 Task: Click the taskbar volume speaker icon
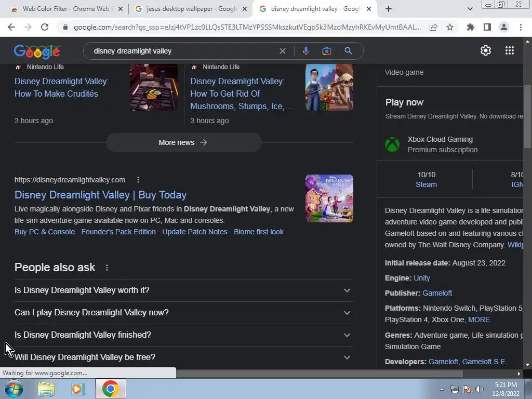(x=479, y=389)
